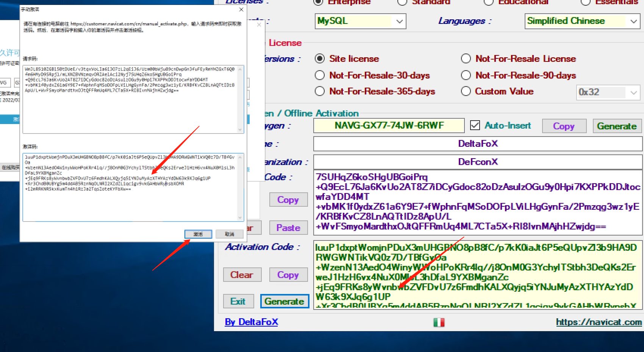Click Generate beside the Exit button

[x=284, y=301]
